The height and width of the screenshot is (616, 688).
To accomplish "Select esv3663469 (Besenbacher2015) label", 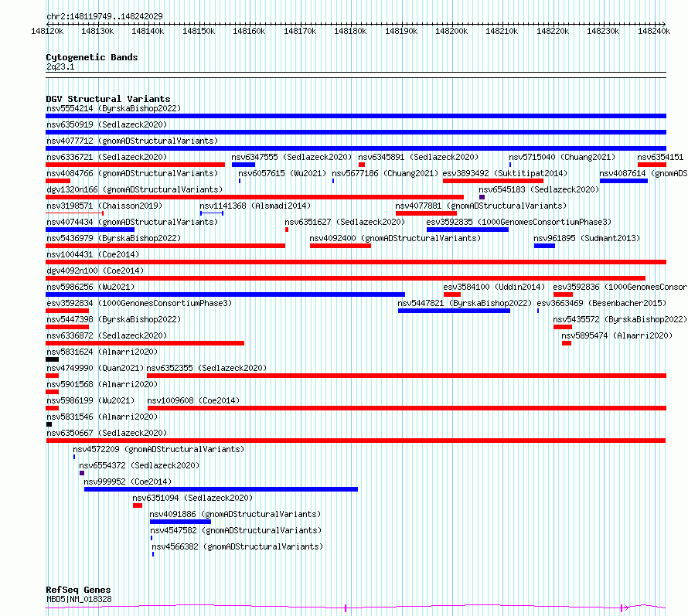I will (x=601, y=303).
